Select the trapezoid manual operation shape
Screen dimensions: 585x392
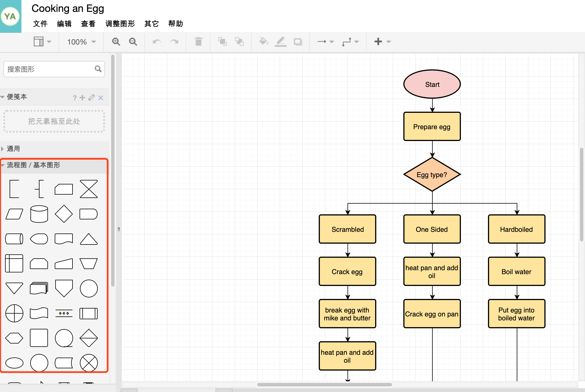point(89,263)
